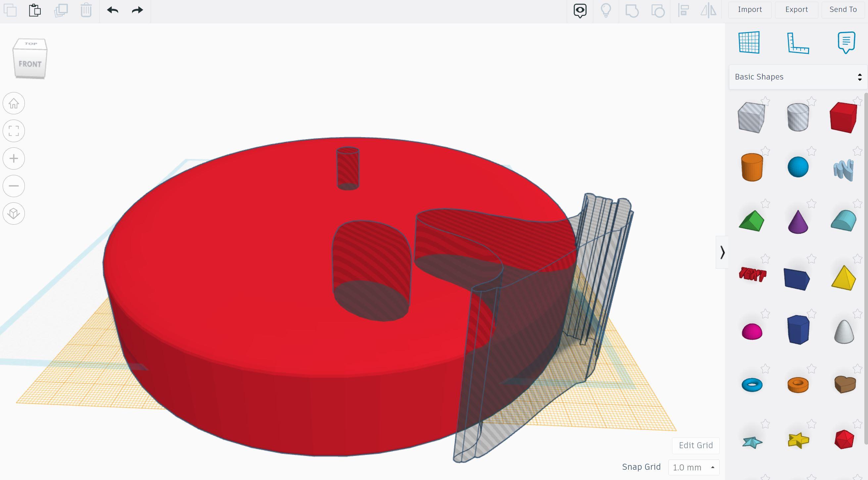Favorite the blue Sphere with its star
Screen dimensions: 868x480
pos(812,151)
